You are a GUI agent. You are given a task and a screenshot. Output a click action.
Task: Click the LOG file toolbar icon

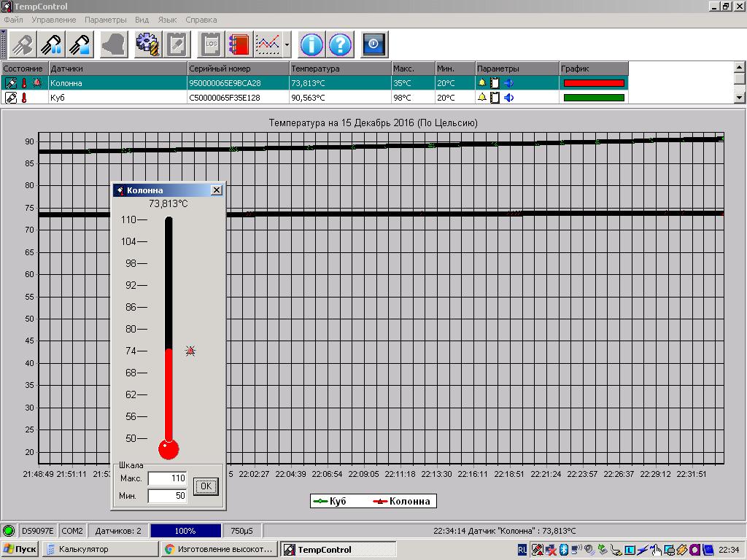point(211,44)
